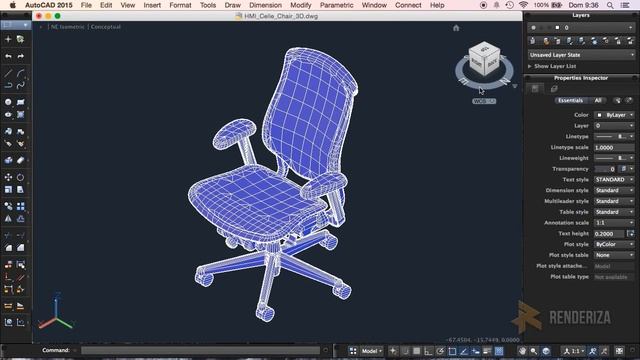Toggle Polar tracking in the status bar
Image resolution: width=640 pixels, height=360 pixels.
point(440,351)
